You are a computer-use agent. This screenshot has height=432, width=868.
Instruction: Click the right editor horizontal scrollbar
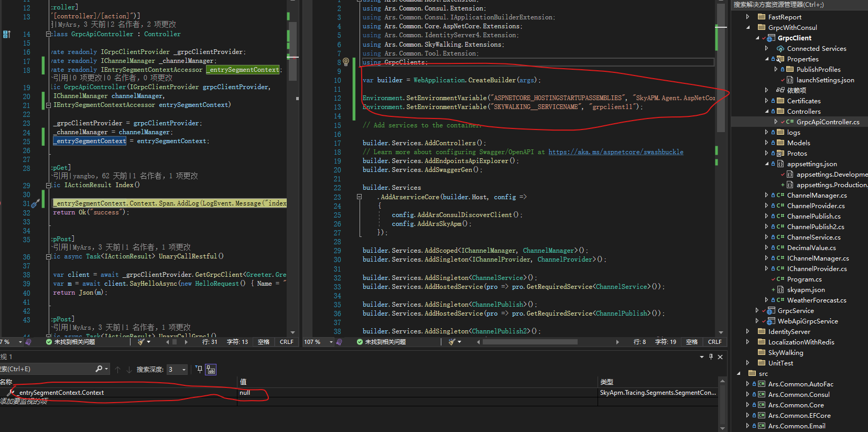point(530,342)
